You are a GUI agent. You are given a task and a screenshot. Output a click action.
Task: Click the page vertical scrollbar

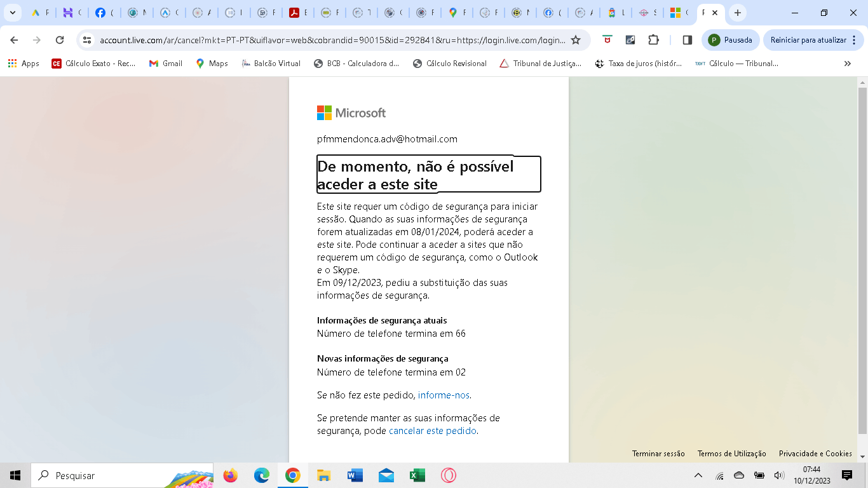pyautogui.click(x=862, y=261)
